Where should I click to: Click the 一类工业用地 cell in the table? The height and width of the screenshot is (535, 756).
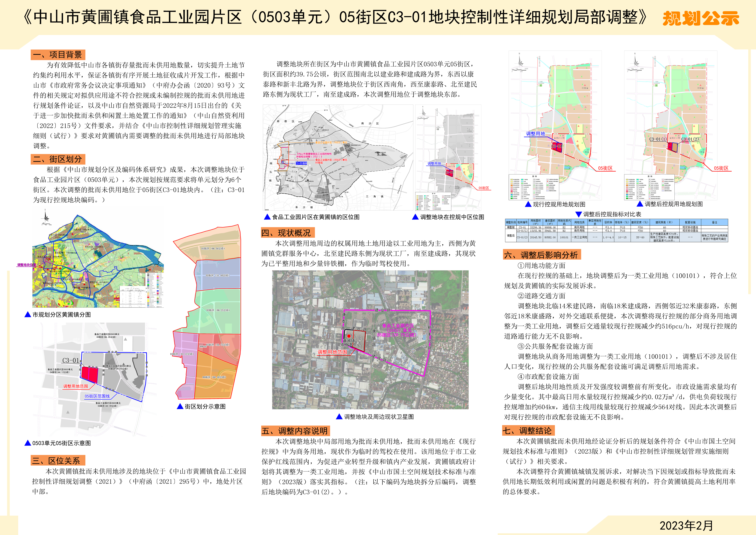pyautogui.click(x=580, y=237)
